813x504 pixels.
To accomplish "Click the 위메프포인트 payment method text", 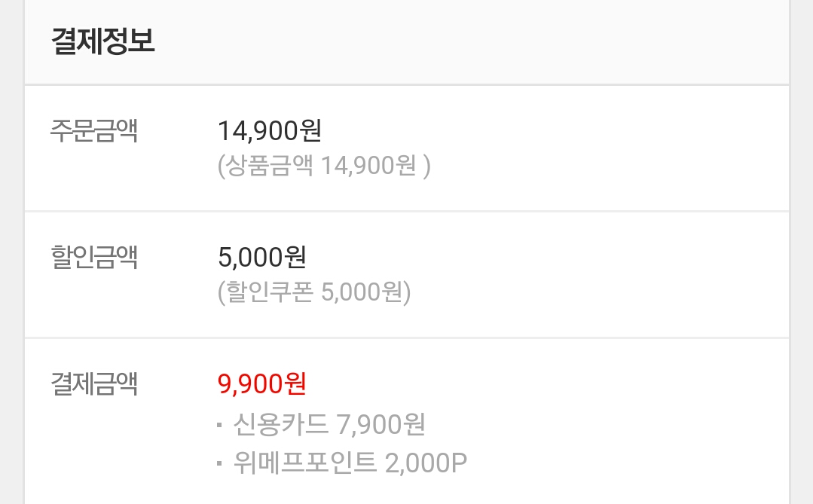I will tap(304, 462).
